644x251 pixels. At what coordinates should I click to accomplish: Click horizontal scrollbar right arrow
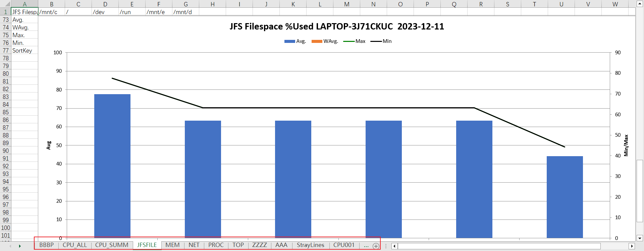(x=632, y=246)
